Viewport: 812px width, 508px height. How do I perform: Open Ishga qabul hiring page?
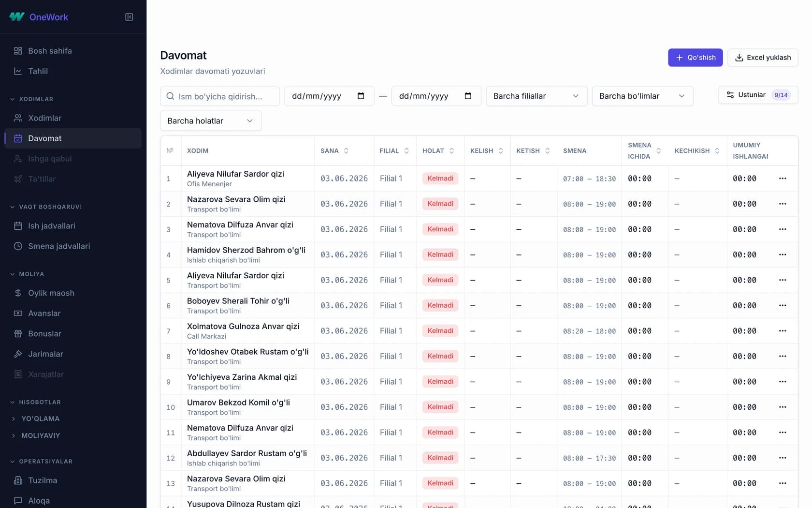(73, 159)
